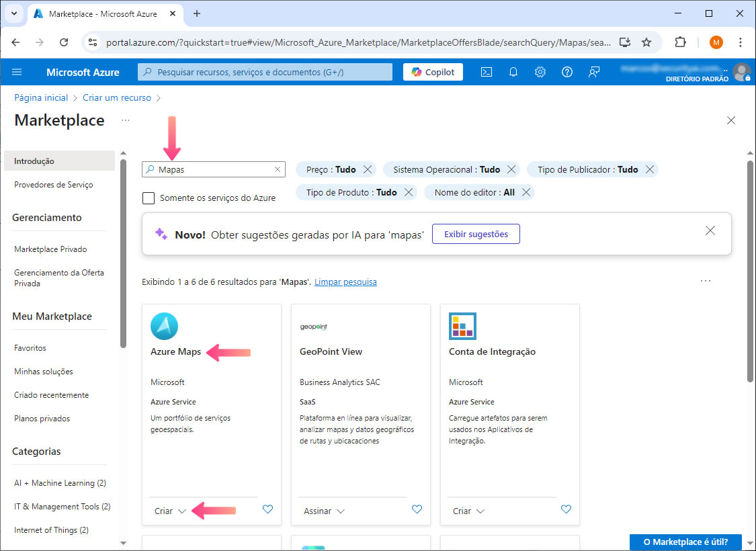Open the Chrome three-dot menu
756x551 pixels.
point(740,42)
